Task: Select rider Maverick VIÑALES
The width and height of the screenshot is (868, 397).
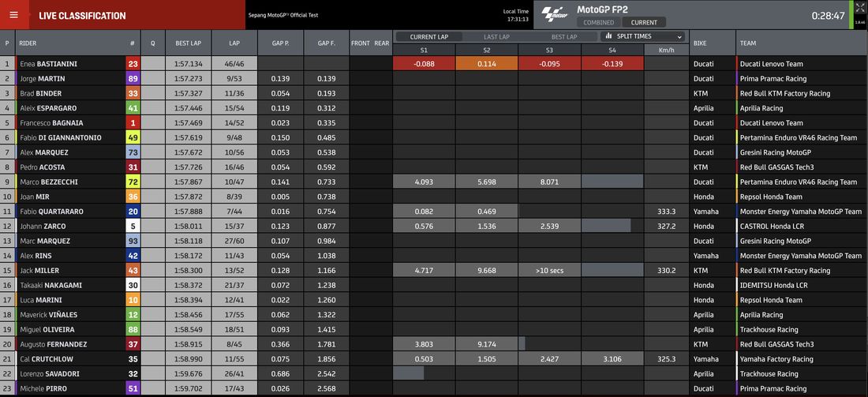Action: coord(49,314)
